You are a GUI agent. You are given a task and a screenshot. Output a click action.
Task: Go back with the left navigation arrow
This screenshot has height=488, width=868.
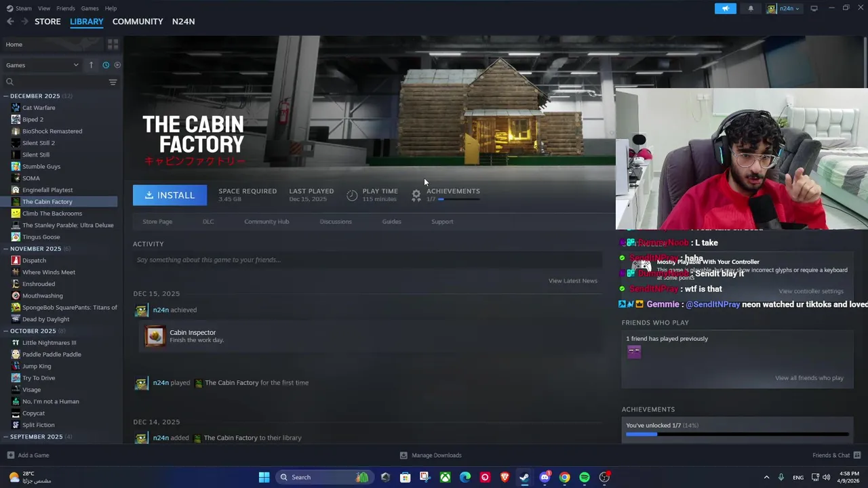tap(10, 22)
